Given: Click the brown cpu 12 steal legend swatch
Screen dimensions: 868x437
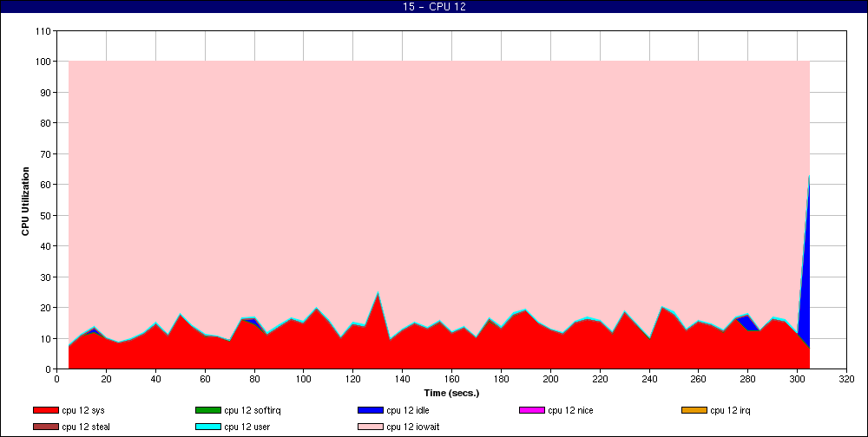Looking at the screenshot, I should (45, 427).
